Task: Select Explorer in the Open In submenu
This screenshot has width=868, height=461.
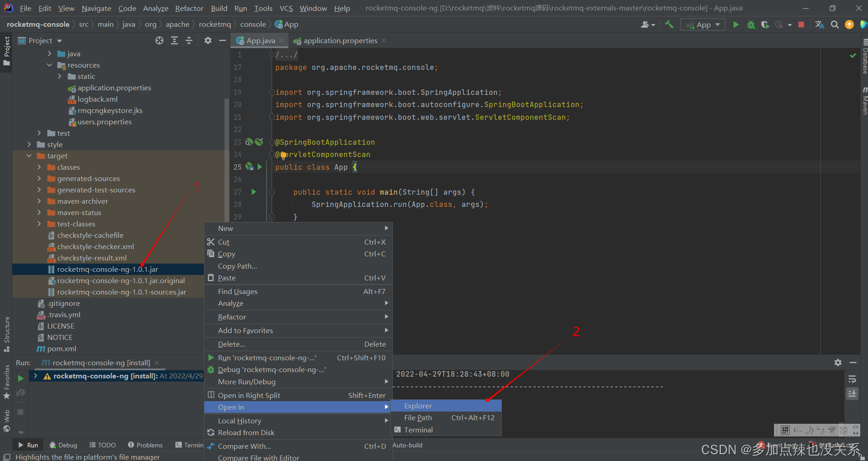Action: point(446,406)
